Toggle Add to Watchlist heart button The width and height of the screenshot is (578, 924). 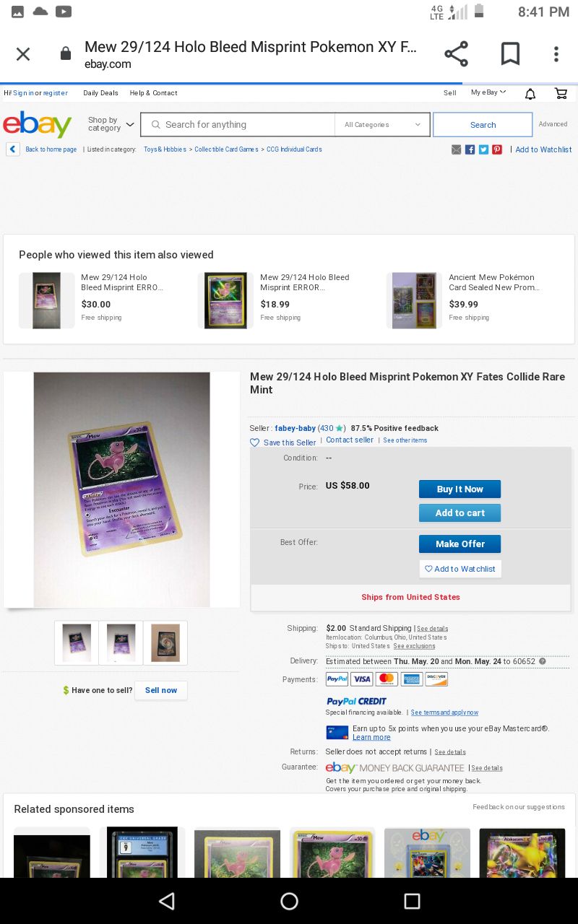click(x=460, y=569)
